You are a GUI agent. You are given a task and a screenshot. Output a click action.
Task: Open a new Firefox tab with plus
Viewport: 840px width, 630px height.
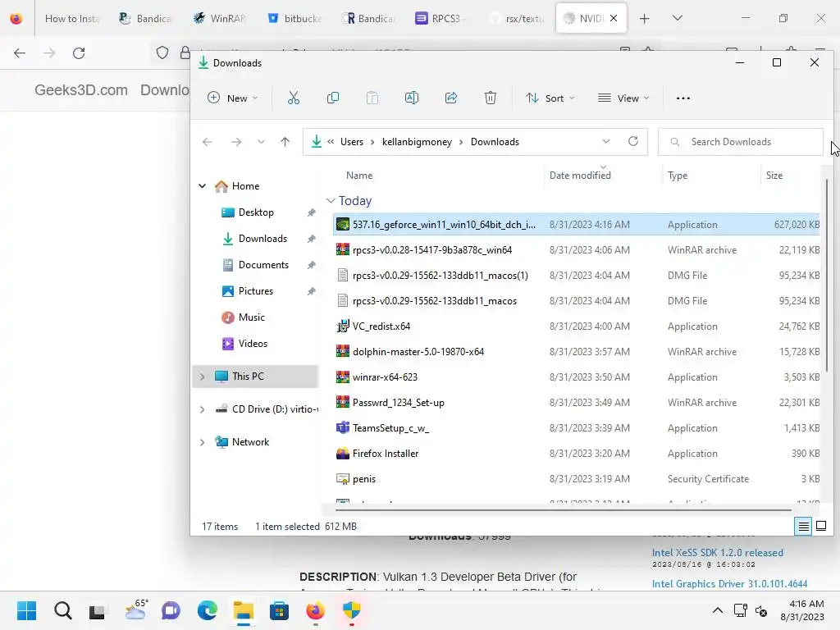click(x=645, y=18)
